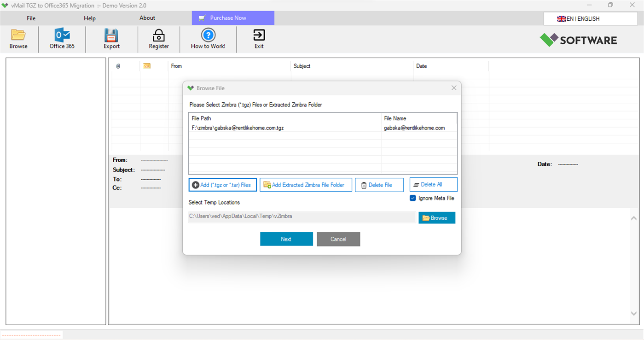Select the Office 365 migration option
644x340 pixels.
coord(62,39)
